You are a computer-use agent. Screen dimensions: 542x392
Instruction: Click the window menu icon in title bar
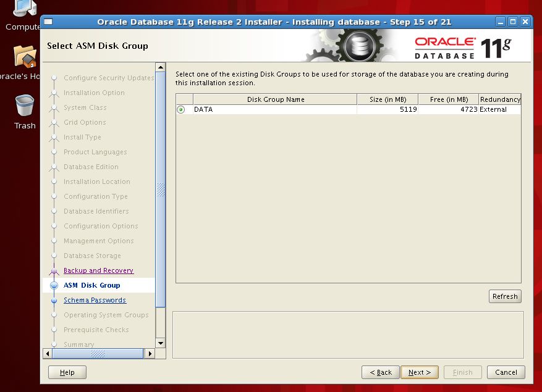[48, 22]
